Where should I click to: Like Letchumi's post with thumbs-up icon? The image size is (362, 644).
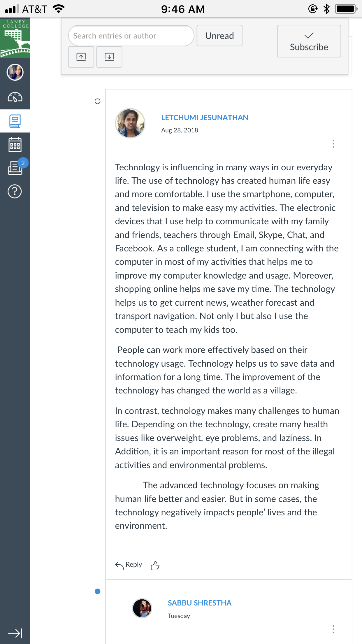click(x=155, y=566)
